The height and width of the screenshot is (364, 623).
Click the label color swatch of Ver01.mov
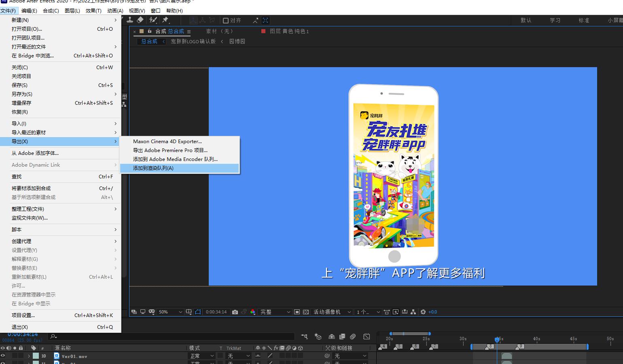point(36,356)
